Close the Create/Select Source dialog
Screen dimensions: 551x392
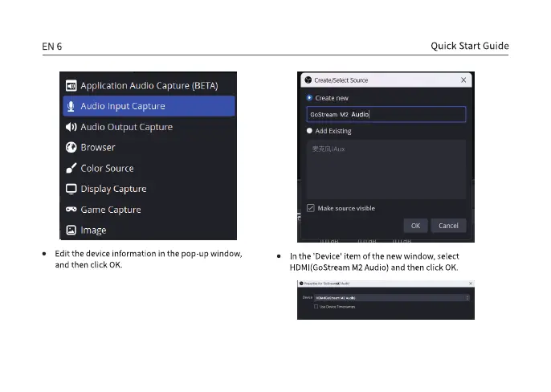(x=463, y=80)
